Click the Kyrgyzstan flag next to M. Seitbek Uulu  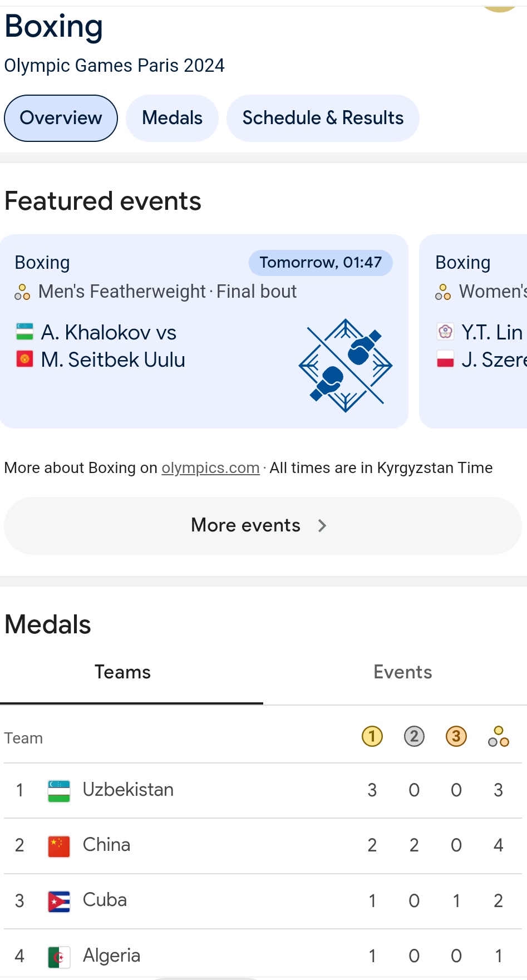[24, 359]
